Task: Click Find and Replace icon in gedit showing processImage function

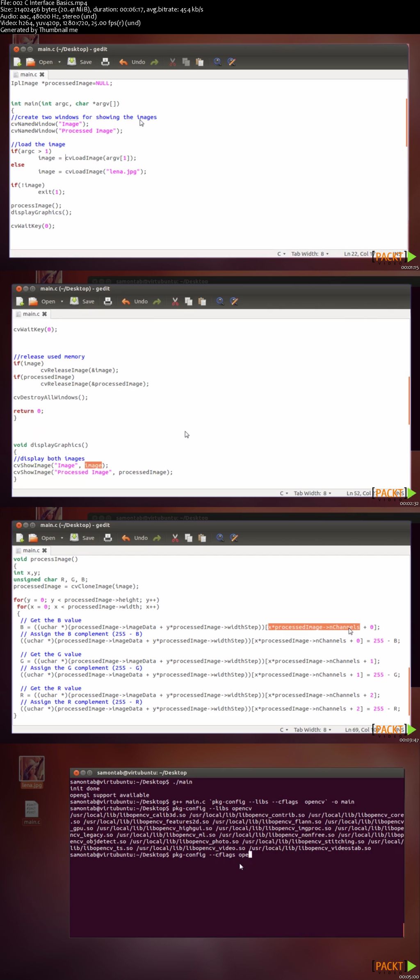Action: click(234, 538)
